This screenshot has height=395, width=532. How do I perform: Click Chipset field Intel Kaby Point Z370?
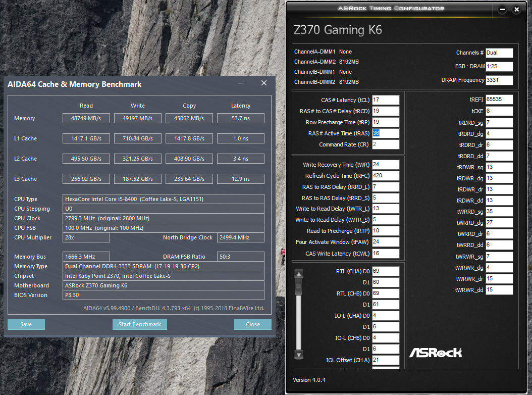coord(164,276)
